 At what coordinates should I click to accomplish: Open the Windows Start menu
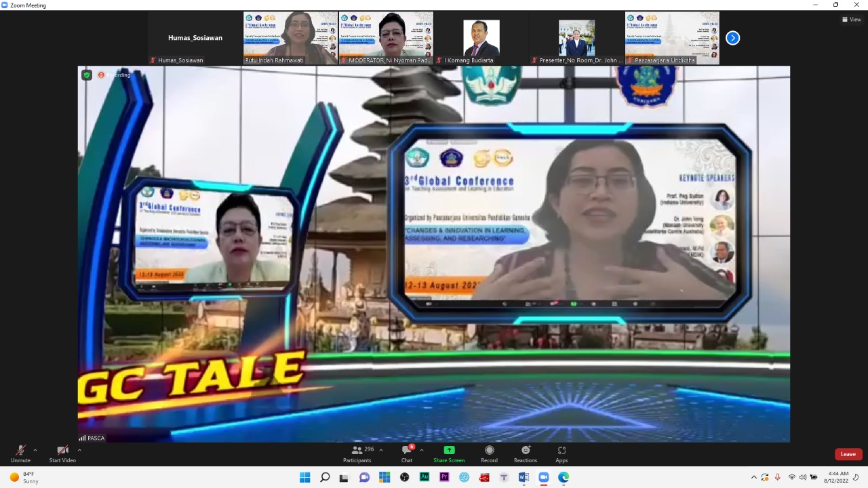[304, 477]
